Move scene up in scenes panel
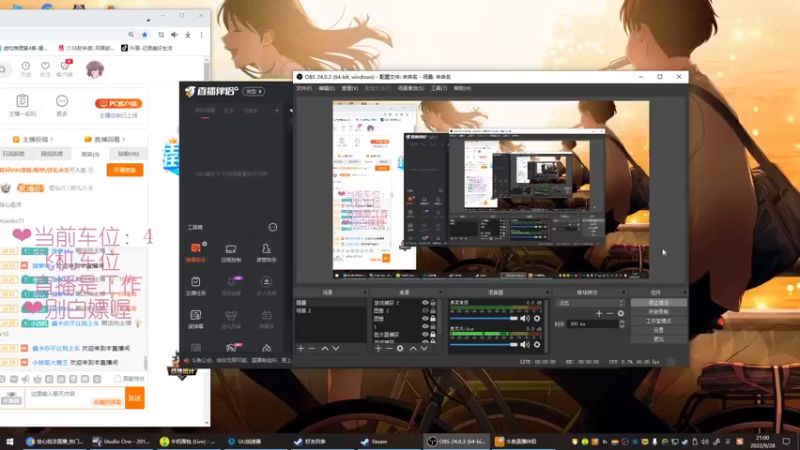This screenshot has width=800, height=450. tap(324, 348)
